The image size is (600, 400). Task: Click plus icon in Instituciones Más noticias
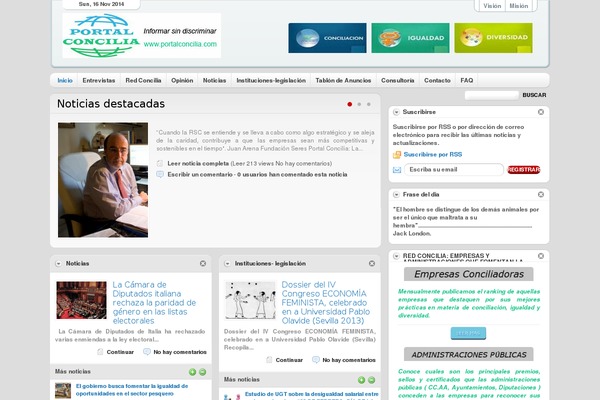pos(361,380)
